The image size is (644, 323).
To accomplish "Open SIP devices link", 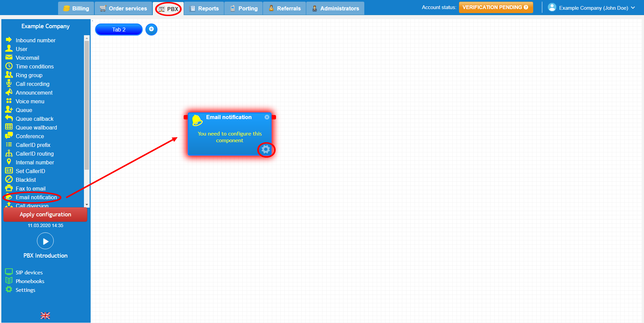I will pos(29,272).
